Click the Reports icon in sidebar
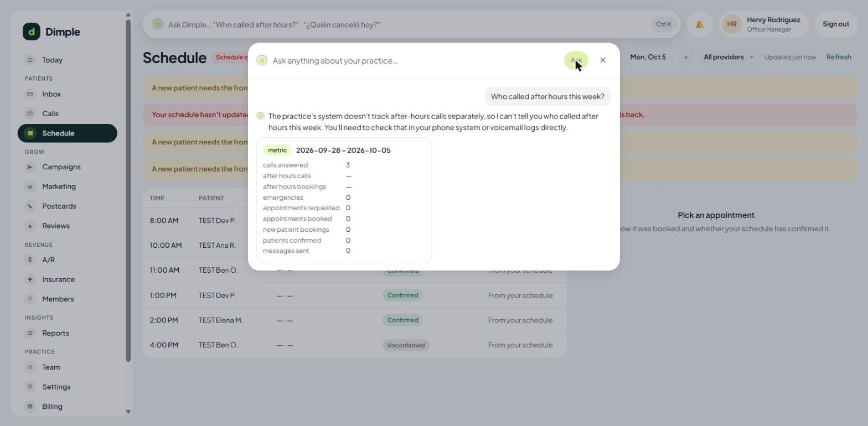The height and width of the screenshot is (426, 868). click(30, 333)
